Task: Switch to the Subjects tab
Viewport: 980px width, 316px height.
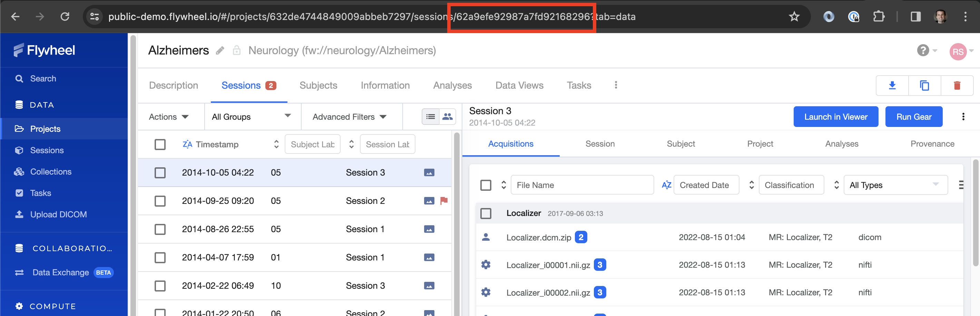Action: (x=318, y=85)
